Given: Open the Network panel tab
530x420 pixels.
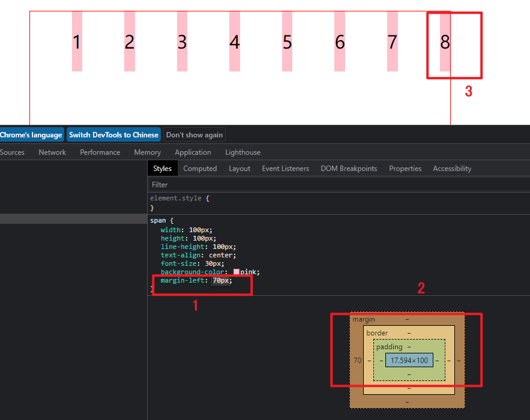Looking at the screenshot, I should click(x=52, y=152).
